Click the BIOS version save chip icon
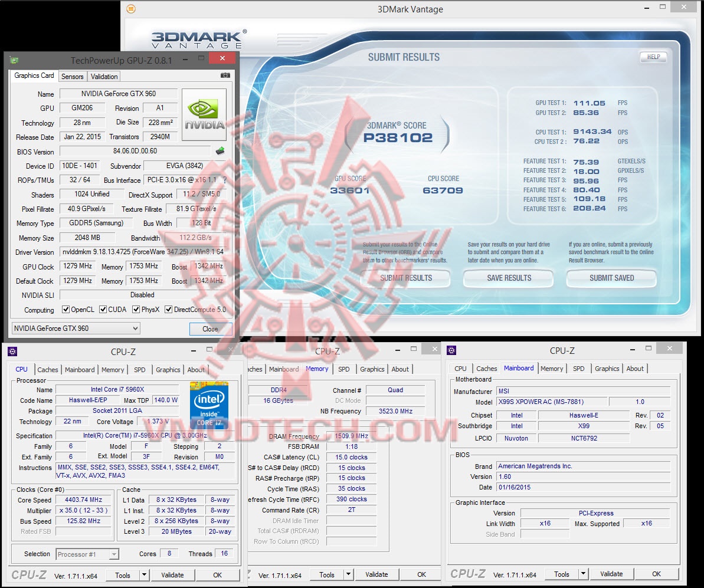 coord(220,151)
